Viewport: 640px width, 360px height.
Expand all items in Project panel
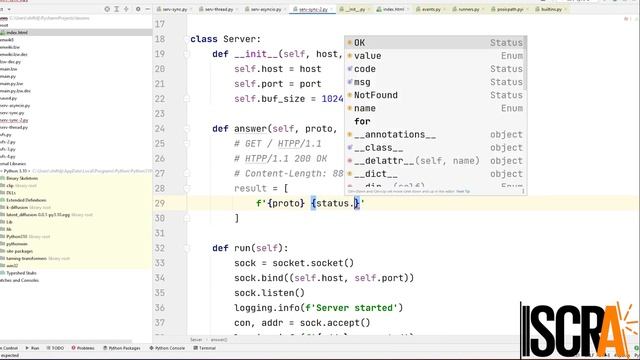coord(116,9)
